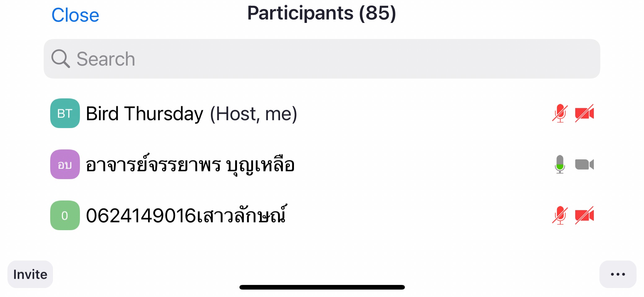This screenshot has width=644, height=297.
Task: Click the muted microphone icon for Bird Thursday
Action: [560, 113]
